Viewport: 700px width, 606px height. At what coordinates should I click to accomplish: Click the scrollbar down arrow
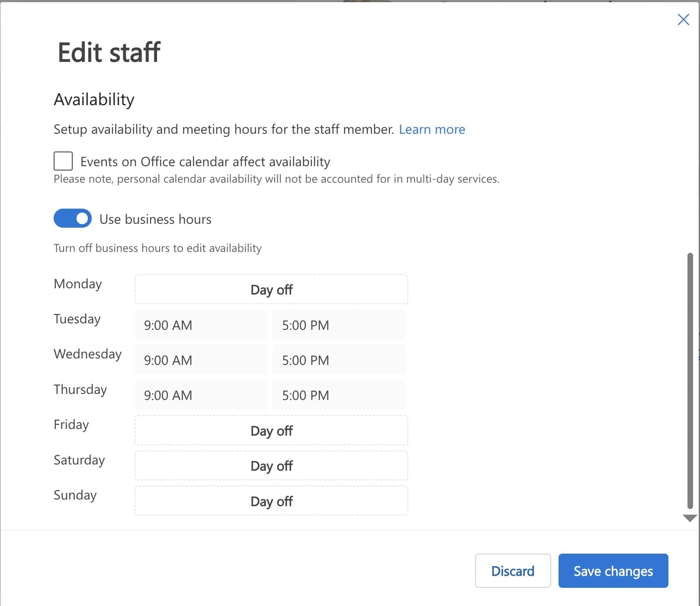click(x=690, y=518)
